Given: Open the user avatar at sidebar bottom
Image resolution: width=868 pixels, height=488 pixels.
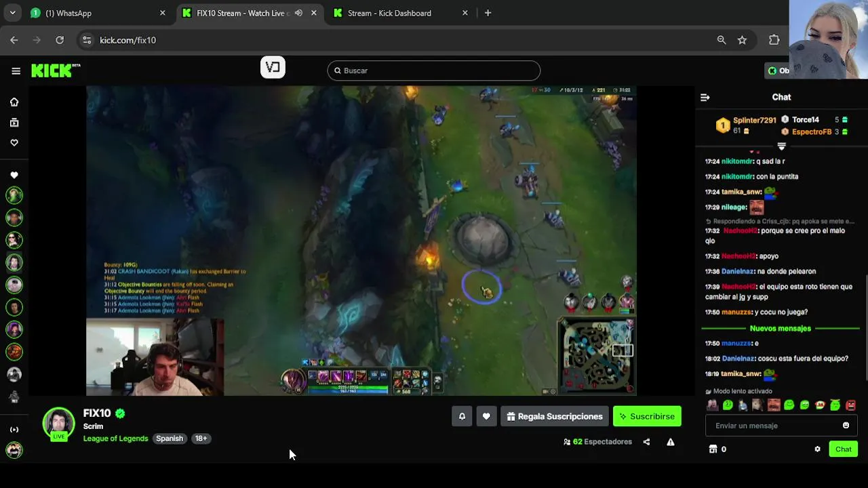Looking at the screenshot, I should point(14,449).
